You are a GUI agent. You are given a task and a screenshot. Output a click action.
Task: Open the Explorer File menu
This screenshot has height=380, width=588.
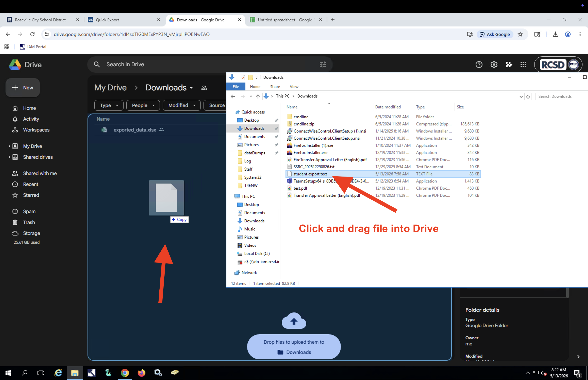pos(236,87)
